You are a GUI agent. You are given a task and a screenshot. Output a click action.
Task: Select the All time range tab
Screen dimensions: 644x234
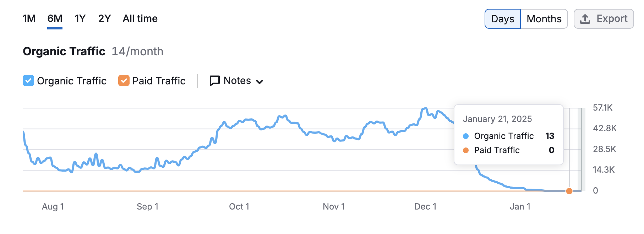tap(140, 18)
